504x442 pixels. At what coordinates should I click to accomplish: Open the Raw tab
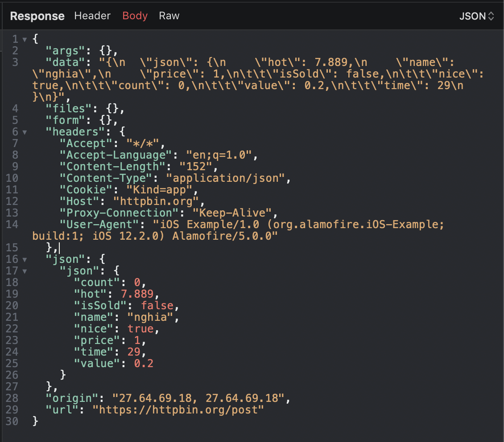click(169, 16)
